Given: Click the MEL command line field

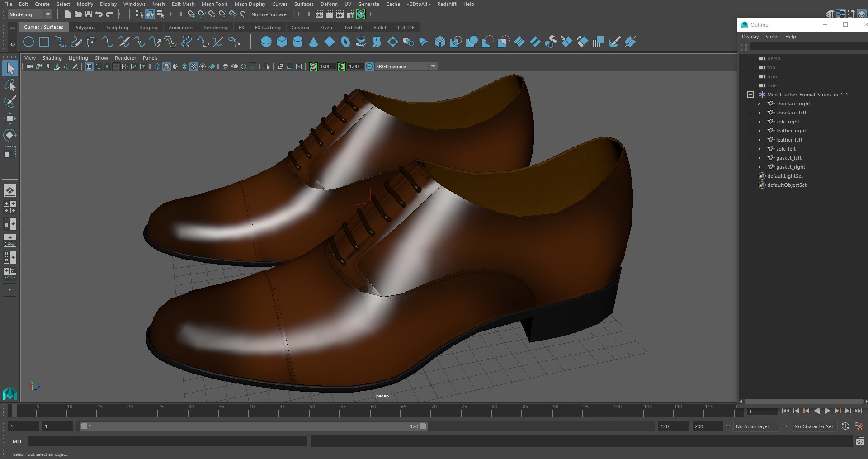Looking at the screenshot, I should (x=168, y=441).
